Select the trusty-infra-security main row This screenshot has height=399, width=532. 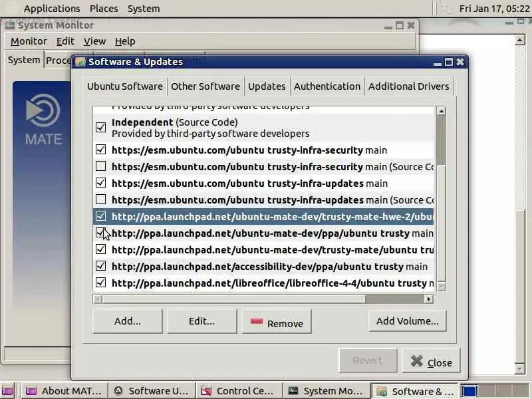(263, 150)
